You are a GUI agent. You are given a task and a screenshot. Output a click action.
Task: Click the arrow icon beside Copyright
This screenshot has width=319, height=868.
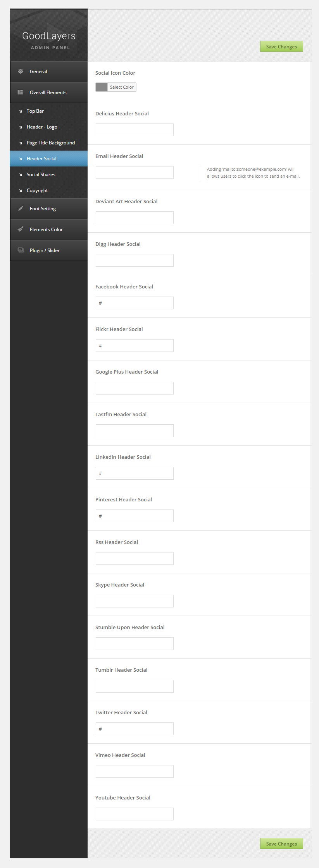(x=21, y=191)
